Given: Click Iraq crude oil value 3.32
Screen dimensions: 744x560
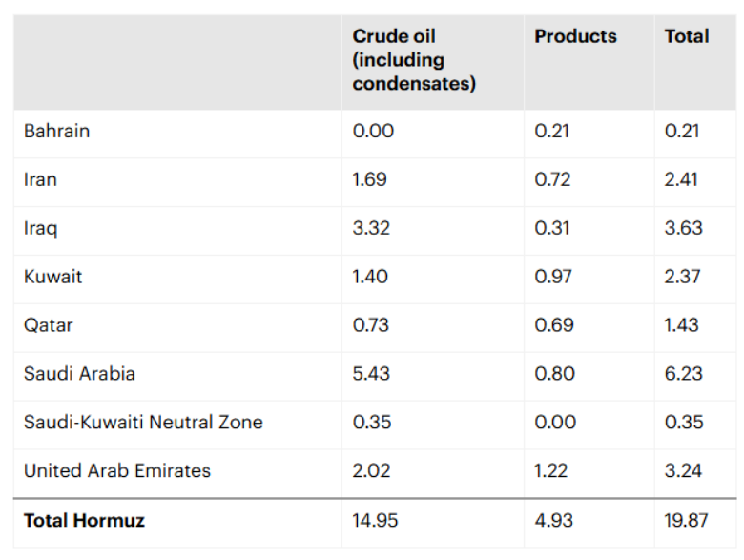Looking at the screenshot, I should point(371,229).
